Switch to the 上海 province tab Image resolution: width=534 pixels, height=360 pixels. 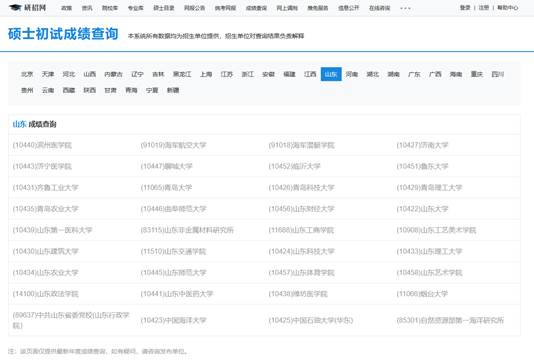(206, 74)
